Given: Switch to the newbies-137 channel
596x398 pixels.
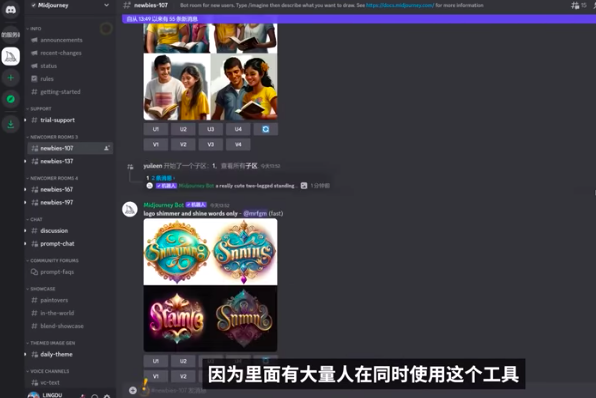Looking at the screenshot, I should click(x=57, y=161).
